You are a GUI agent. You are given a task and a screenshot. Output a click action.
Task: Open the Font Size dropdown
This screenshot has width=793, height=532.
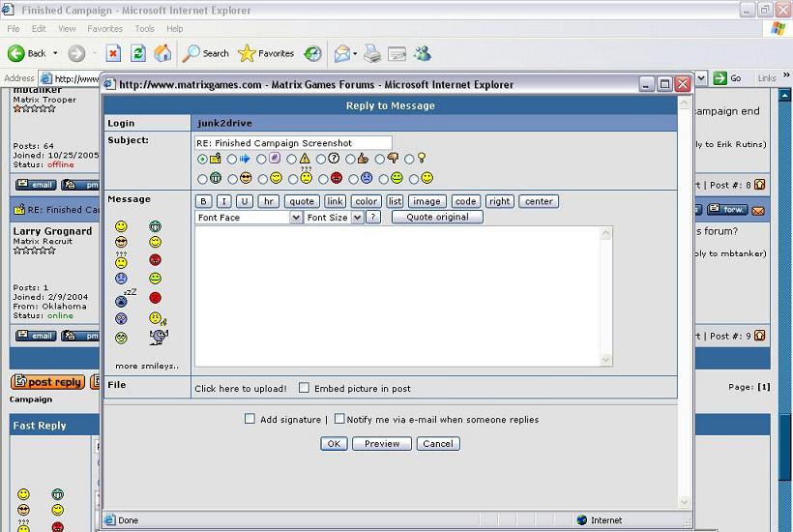point(334,218)
